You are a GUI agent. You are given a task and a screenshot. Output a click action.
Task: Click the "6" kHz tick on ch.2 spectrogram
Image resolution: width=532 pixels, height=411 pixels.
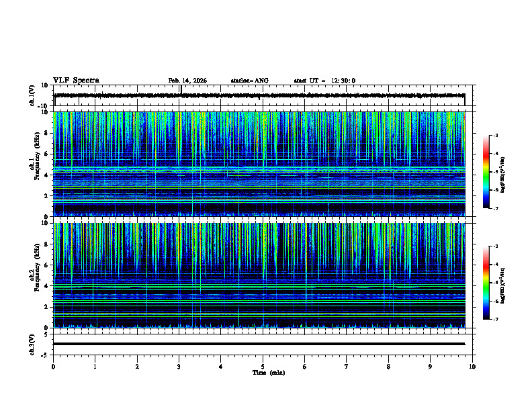click(47, 265)
